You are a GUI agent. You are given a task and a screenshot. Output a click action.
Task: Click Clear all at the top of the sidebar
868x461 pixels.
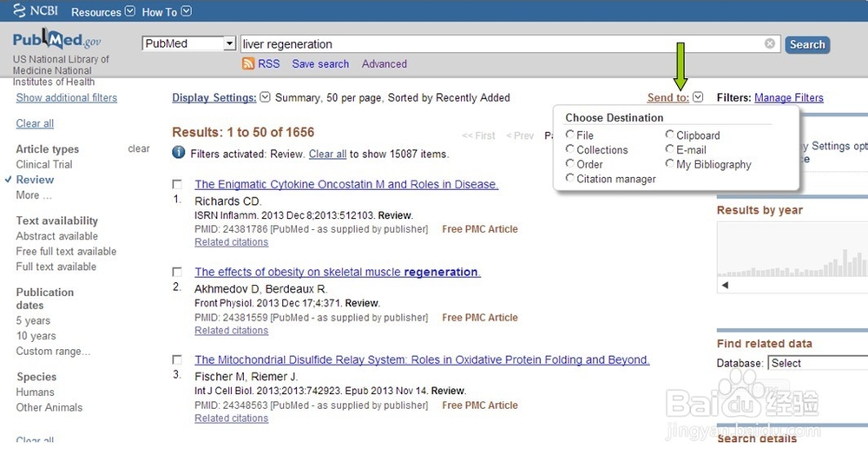pos(35,123)
